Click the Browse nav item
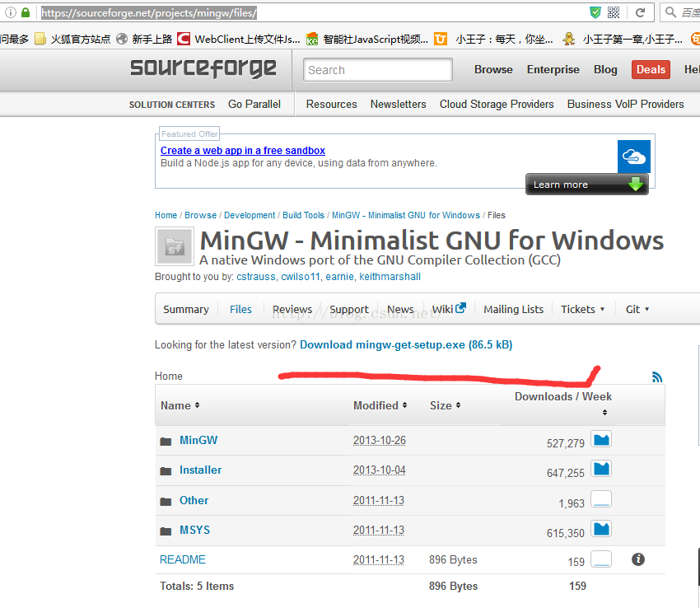Viewport: 700px width, 608px height. [x=493, y=70]
